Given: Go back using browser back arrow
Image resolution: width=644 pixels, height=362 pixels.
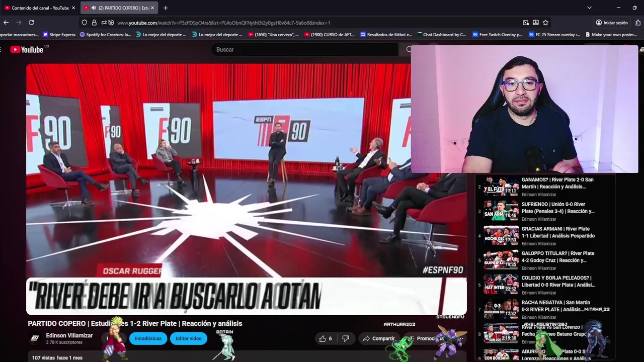Looking at the screenshot, I should [6, 23].
